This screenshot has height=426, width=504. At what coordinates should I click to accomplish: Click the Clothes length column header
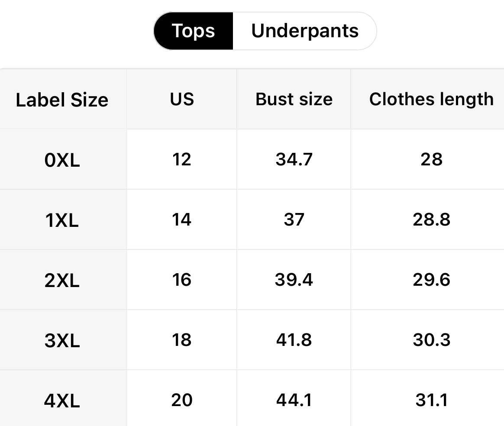(431, 99)
